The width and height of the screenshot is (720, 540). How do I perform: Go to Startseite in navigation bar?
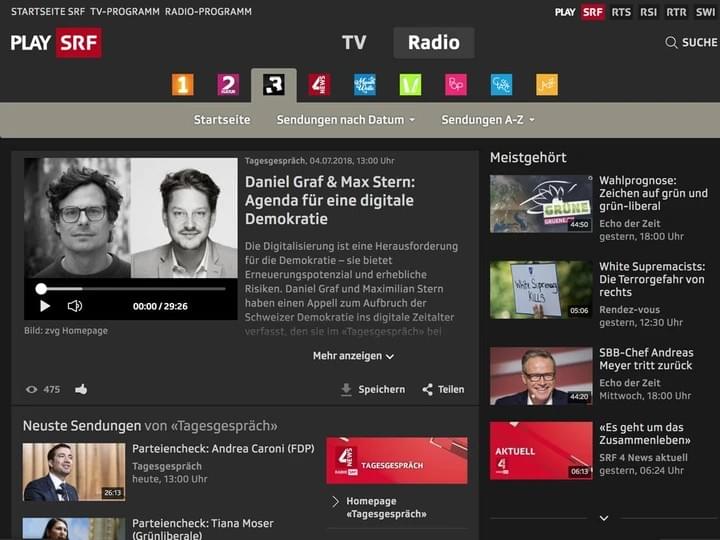(x=222, y=120)
